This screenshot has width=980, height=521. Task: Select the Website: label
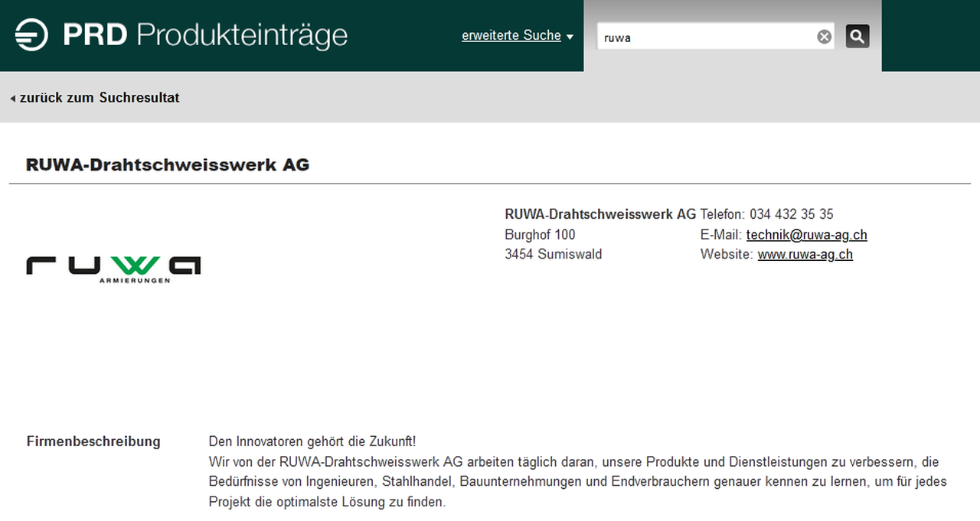tap(727, 255)
